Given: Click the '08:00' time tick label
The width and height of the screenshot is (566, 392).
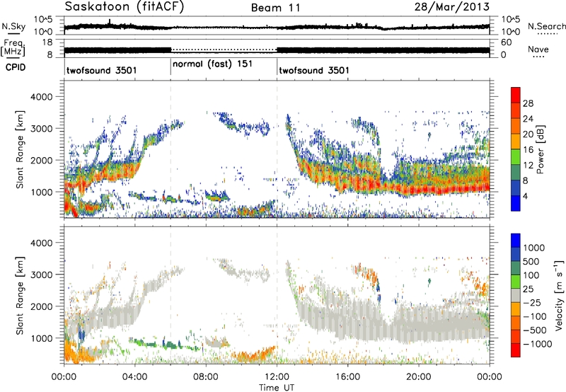Looking at the screenshot, I should pyautogui.click(x=206, y=377).
